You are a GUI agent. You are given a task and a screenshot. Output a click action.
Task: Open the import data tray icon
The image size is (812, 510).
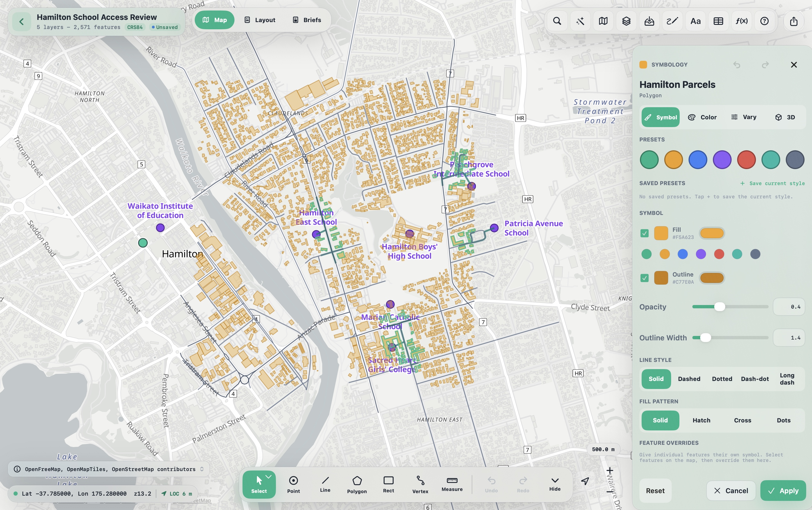pos(649,21)
